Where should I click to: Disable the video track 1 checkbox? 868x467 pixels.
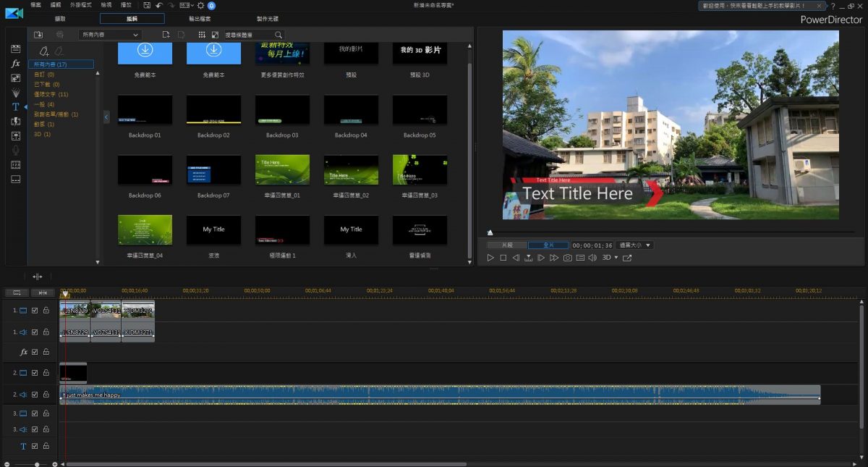(x=35, y=311)
